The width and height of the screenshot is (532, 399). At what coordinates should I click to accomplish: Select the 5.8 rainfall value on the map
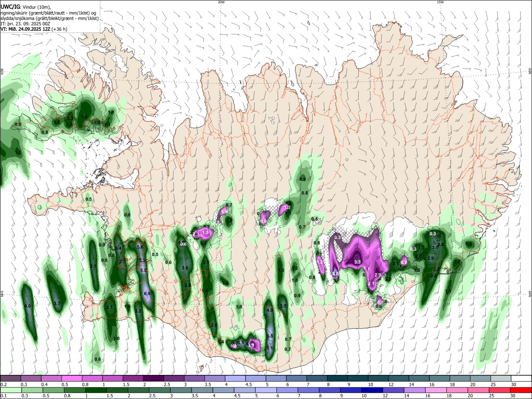(144, 270)
